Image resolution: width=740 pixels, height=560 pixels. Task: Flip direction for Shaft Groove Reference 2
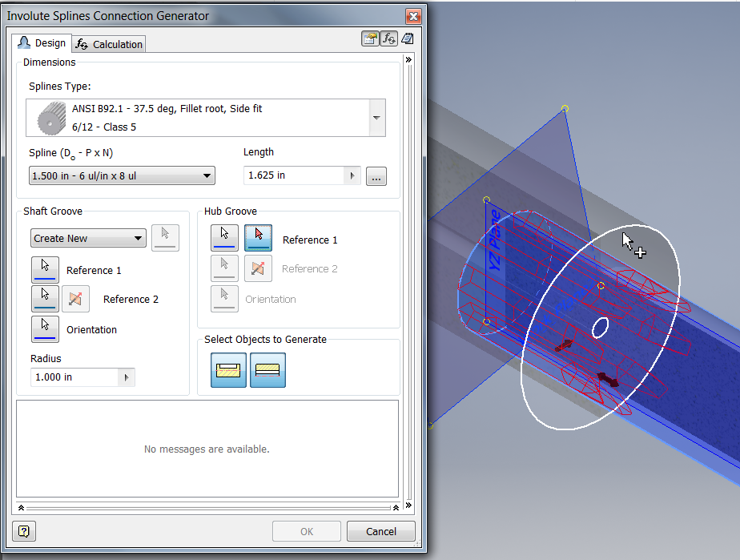point(75,298)
